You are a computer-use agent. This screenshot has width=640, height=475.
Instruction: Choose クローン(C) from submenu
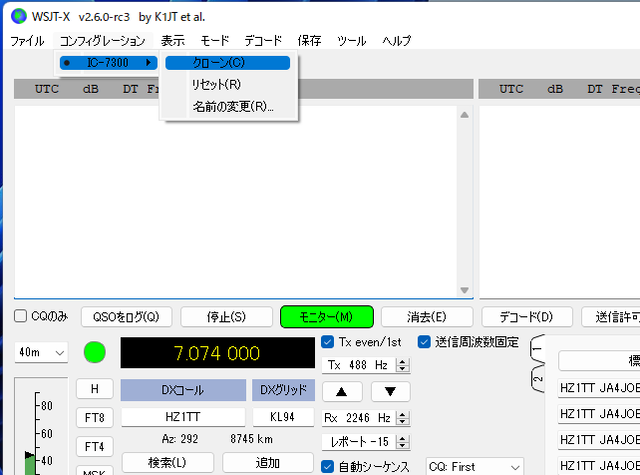(x=228, y=63)
